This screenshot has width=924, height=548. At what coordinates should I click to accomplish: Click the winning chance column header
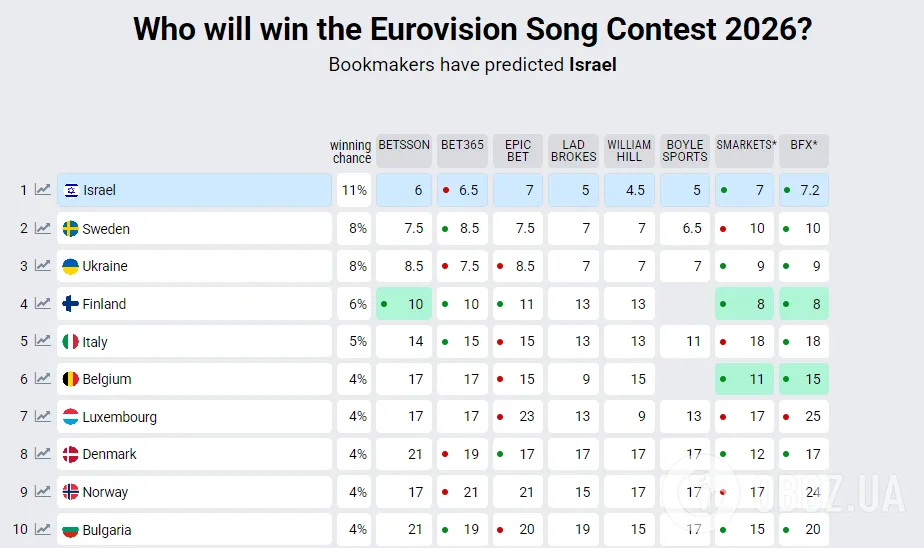[350, 151]
